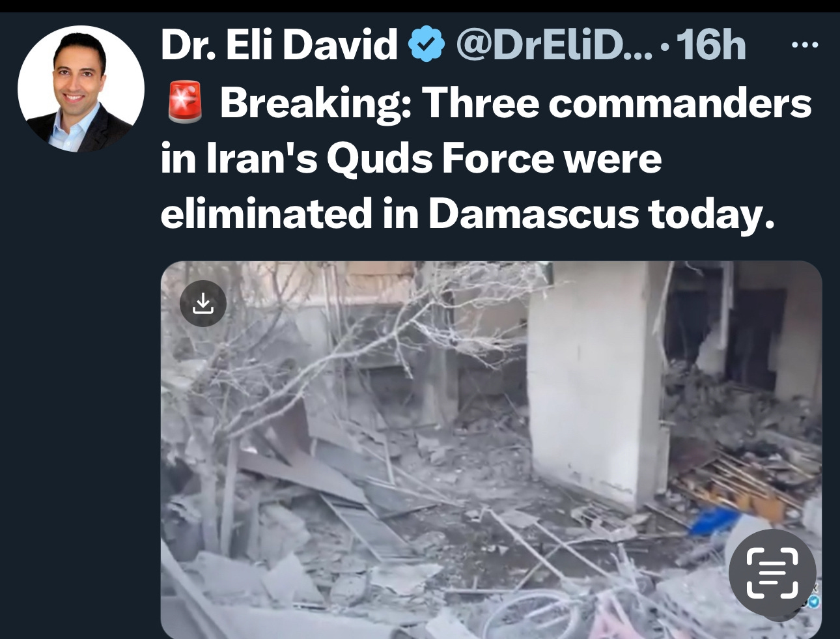Viewport: 840px width, 639px height.
Task: Open the rubble video thumbnail
Action: click(491, 449)
